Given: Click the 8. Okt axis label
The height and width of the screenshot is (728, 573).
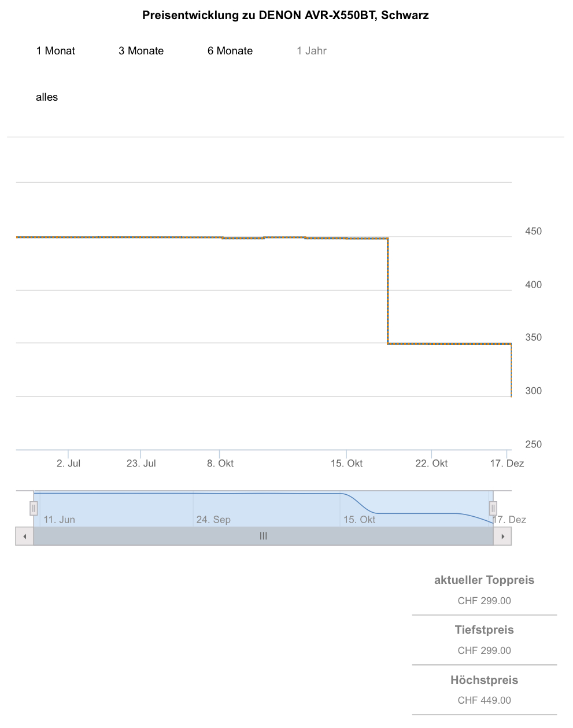Looking at the screenshot, I should pos(220,464).
